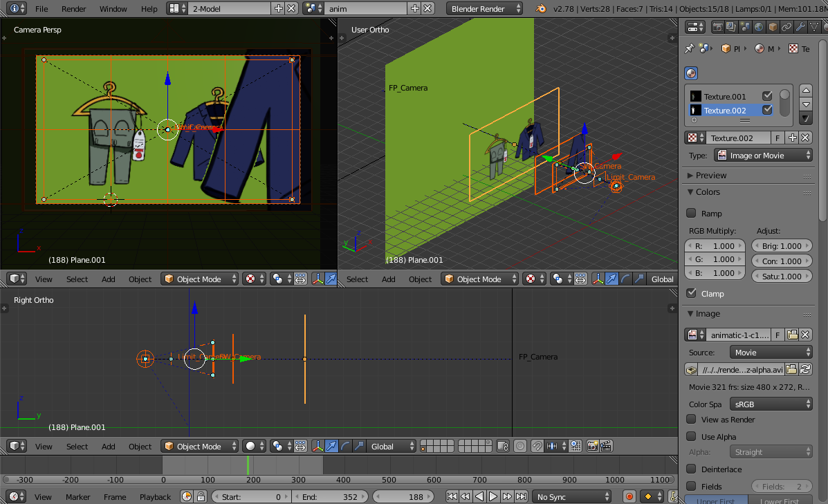Open the timeline Playback menu
Image resolution: width=828 pixels, height=504 pixels.
(x=155, y=497)
